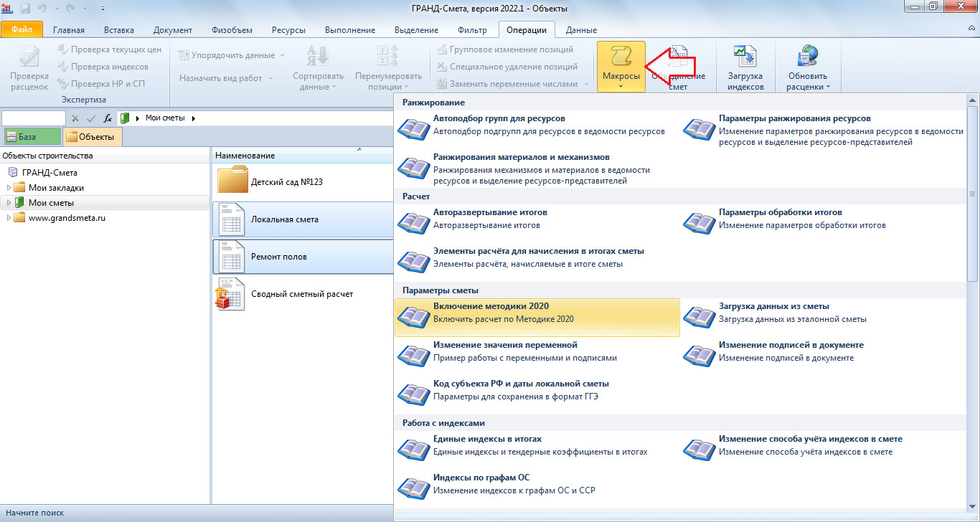Click the cancel X icon in formula bar
This screenshot has width=980, height=522.
pos(75,118)
